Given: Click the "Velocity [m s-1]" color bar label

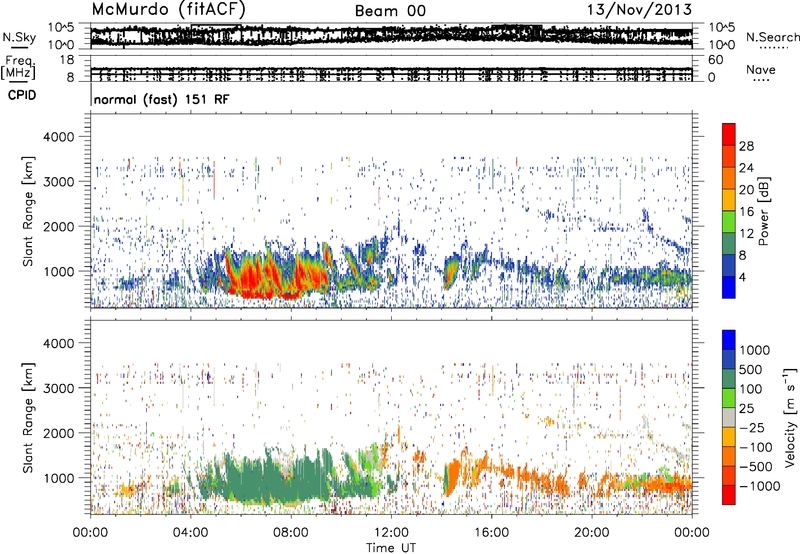Looking at the screenshot, I should (x=790, y=417).
